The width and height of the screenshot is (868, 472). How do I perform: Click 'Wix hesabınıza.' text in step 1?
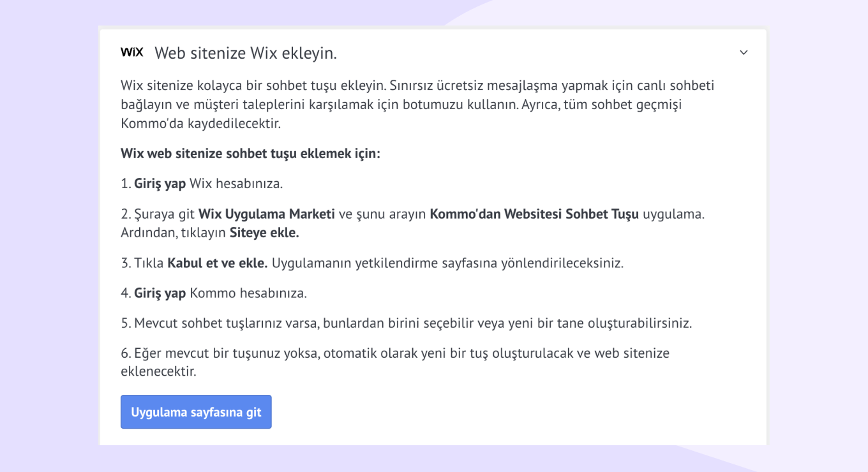tap(236, 184)
